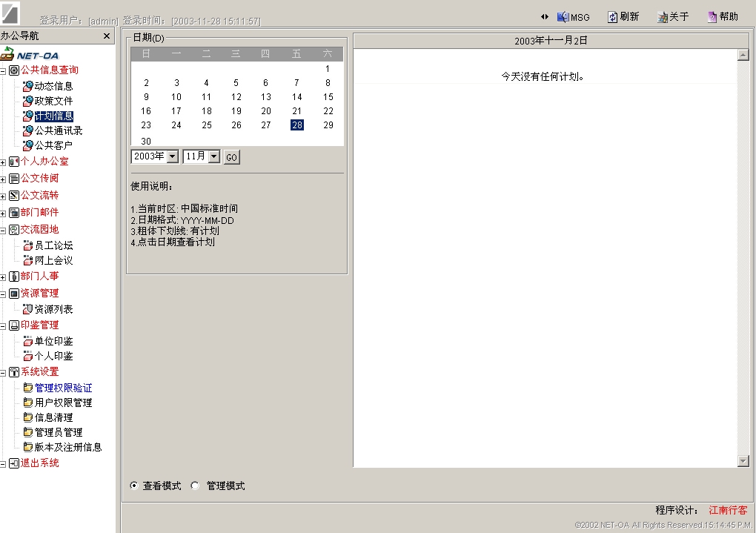This screenshot has height=533, width=756.
Task: Click the 单位印鉴 seal icon
Action: [28, 341]
